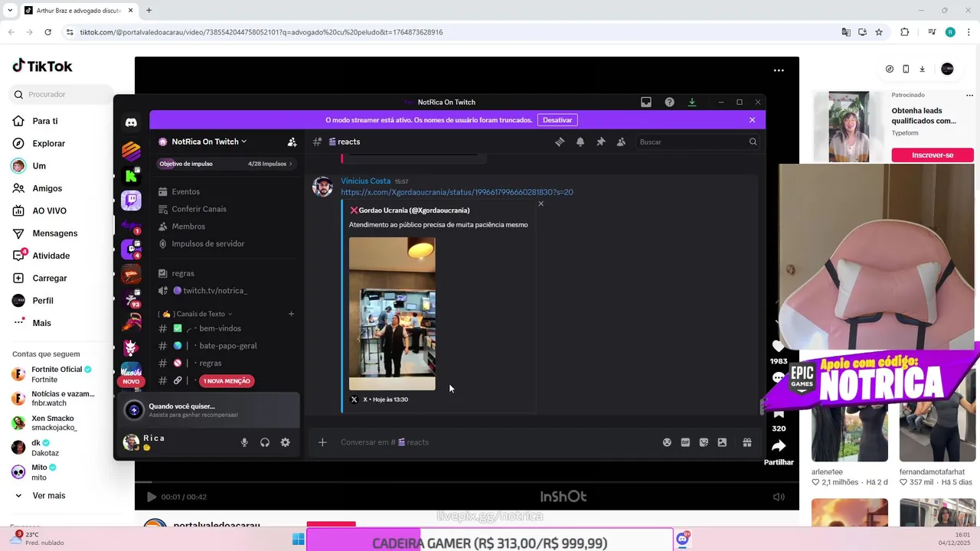Click the 1 NOVA MENÇÃO badge
Screen dimensions: 980x551
pyautogui.click(x=227, y=381)
